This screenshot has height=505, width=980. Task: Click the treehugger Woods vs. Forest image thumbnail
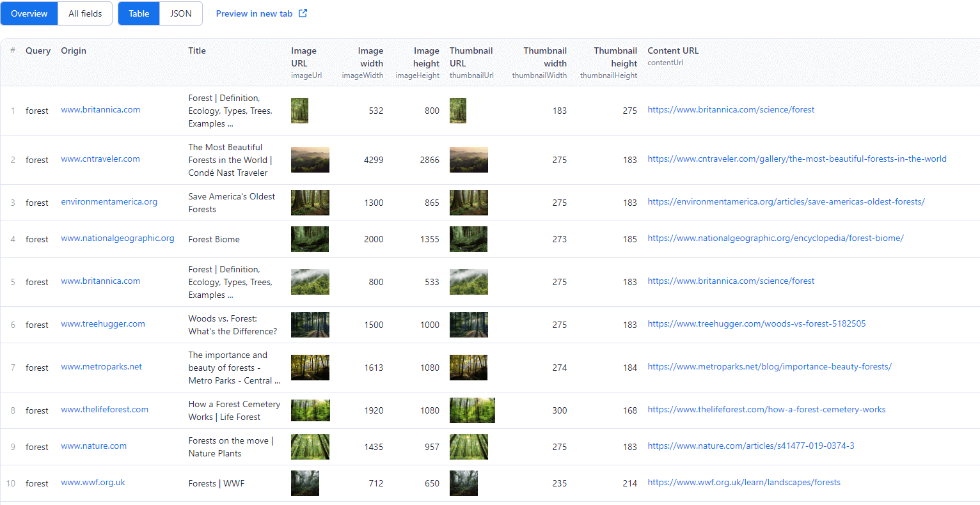310,324
